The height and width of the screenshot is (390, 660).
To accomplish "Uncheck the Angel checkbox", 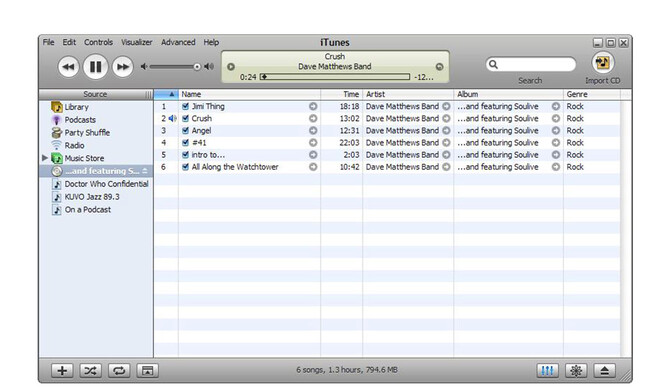I will tap(185, 130).
